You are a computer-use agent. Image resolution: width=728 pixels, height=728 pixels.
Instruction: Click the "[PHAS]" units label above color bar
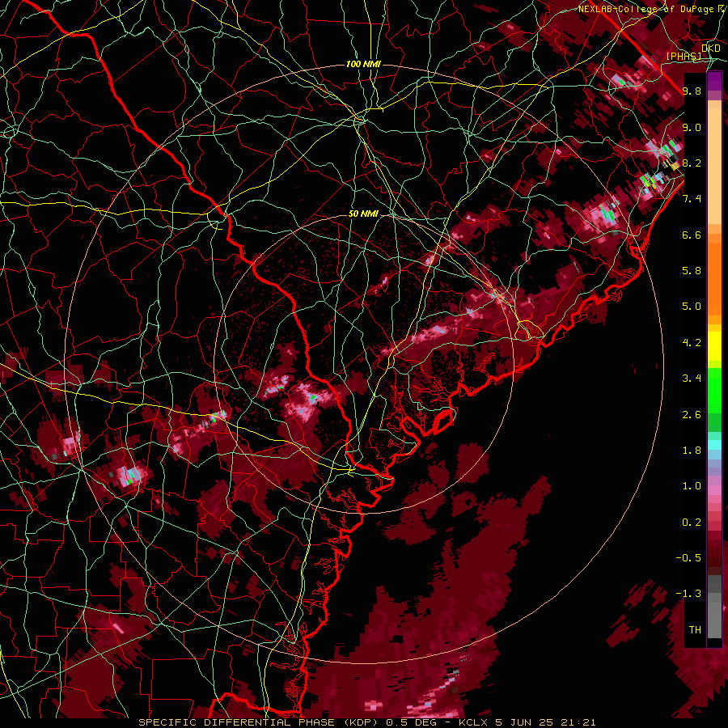684,56
